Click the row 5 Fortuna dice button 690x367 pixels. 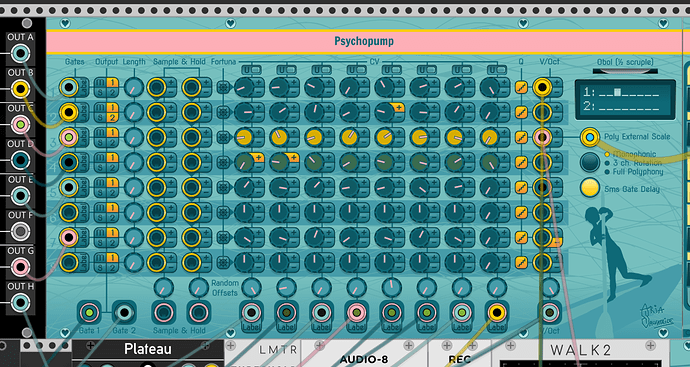click(x=224, y=187)
